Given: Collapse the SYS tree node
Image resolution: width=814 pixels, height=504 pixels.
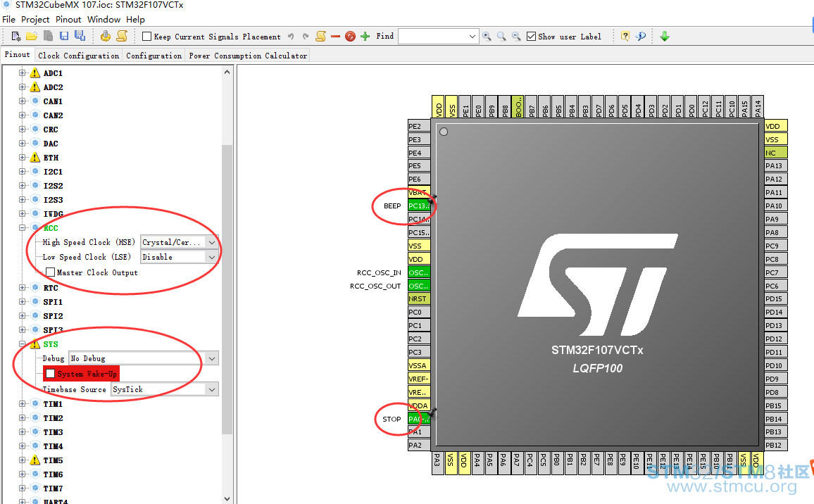Looking at the screenshot, I should pos(23,344).
